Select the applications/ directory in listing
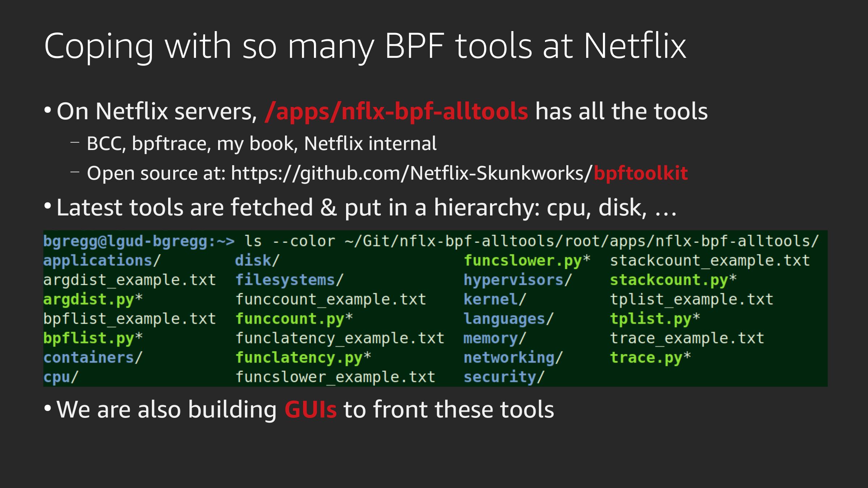Image resolution: width=868 pixels, height=488 pixels. (102, 261)
